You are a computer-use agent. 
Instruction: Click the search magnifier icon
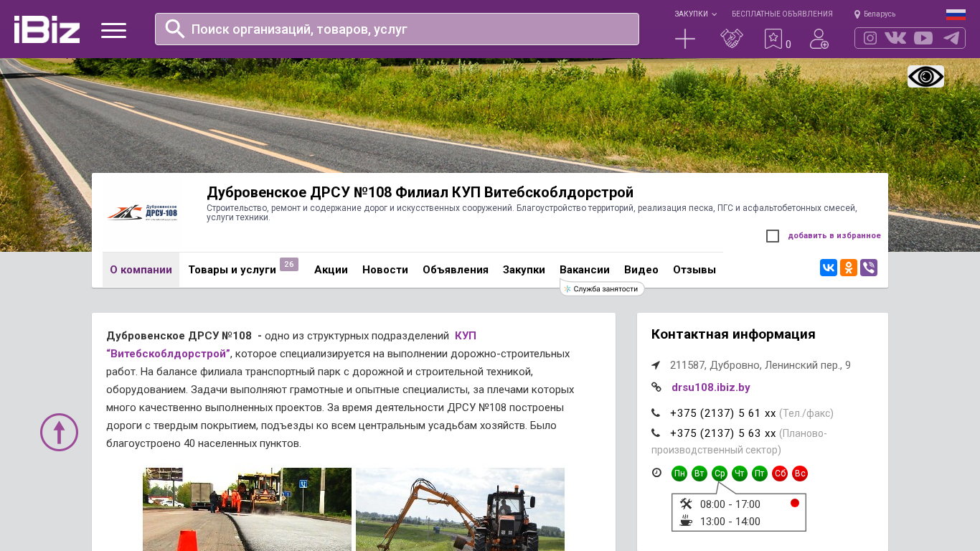[x=175, y=29]
